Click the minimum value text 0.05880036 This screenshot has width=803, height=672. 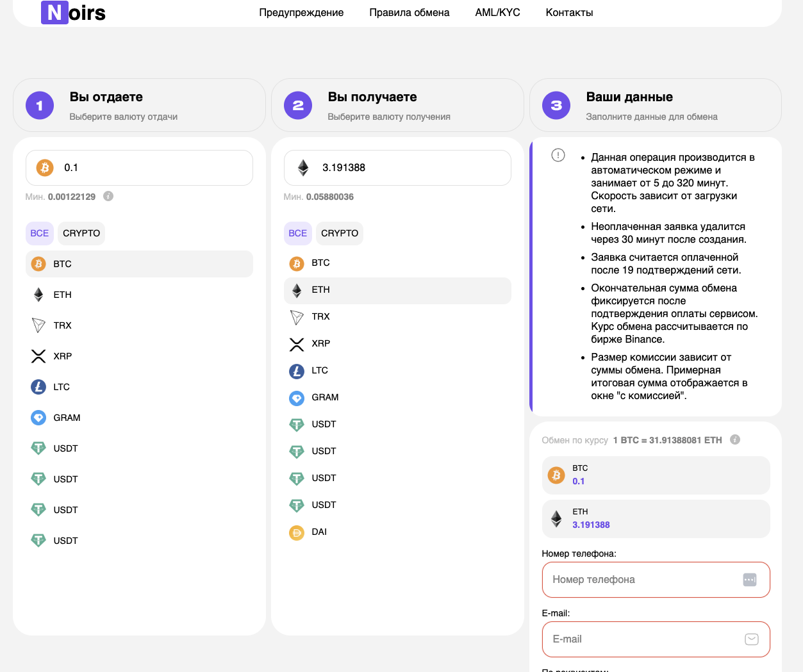coord(330,197)
